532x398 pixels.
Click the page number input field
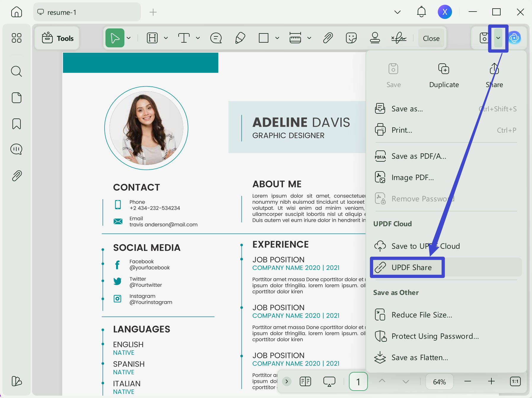[x=358, y=382]
